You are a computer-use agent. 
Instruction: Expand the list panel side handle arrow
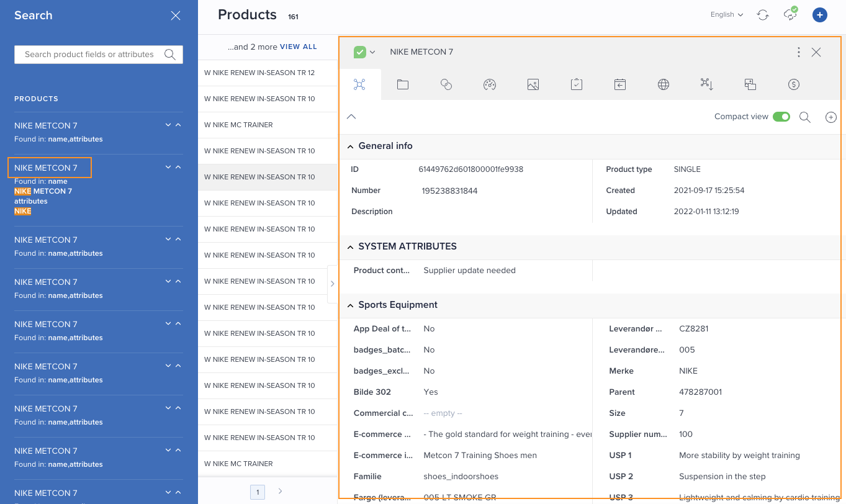pos(332,284)
